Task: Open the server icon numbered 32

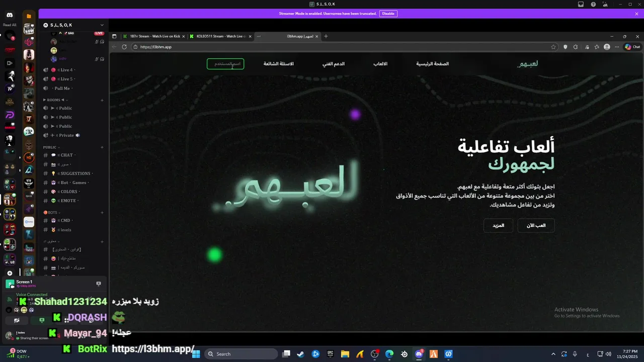Action: point(29,132)
